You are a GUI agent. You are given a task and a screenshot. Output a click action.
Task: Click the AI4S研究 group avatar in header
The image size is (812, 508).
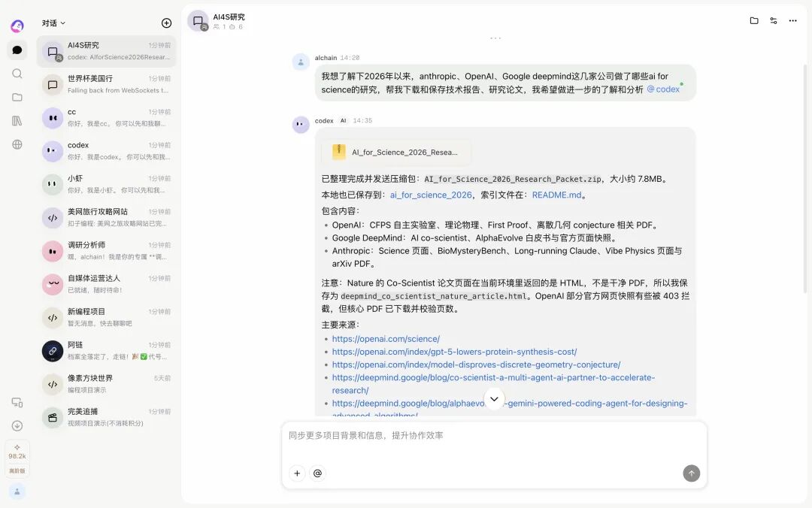pyautogui.click(x=198, y=21)
